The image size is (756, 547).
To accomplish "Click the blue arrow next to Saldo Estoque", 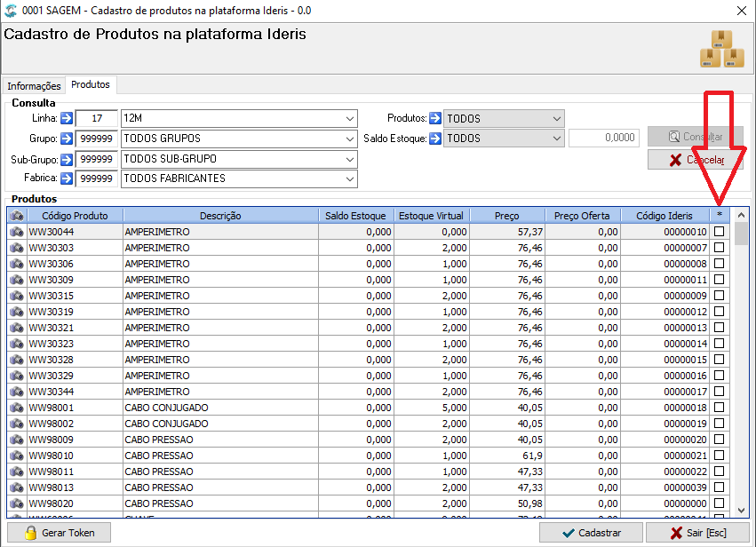I will pos(435,139).
